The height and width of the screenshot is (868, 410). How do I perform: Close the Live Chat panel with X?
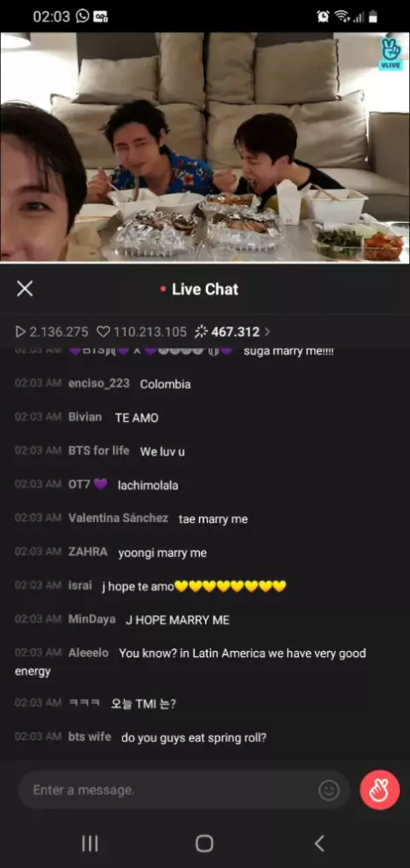[x=25, y=289]
